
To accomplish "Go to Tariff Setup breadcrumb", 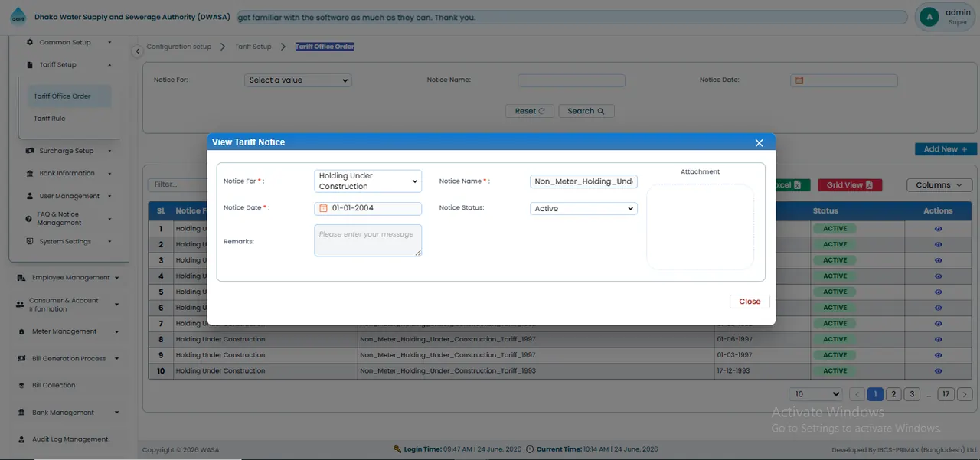I will (x=253, y=47).
